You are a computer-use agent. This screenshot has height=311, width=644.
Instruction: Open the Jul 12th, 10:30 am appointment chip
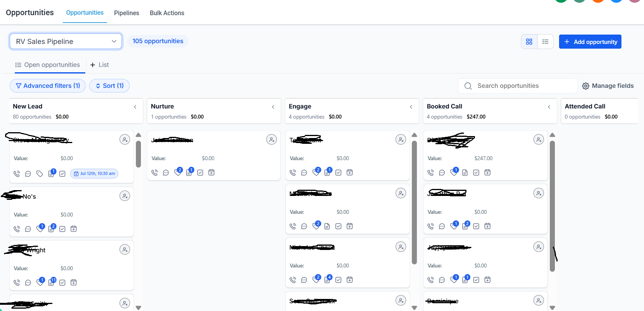(x=94, y=173)
